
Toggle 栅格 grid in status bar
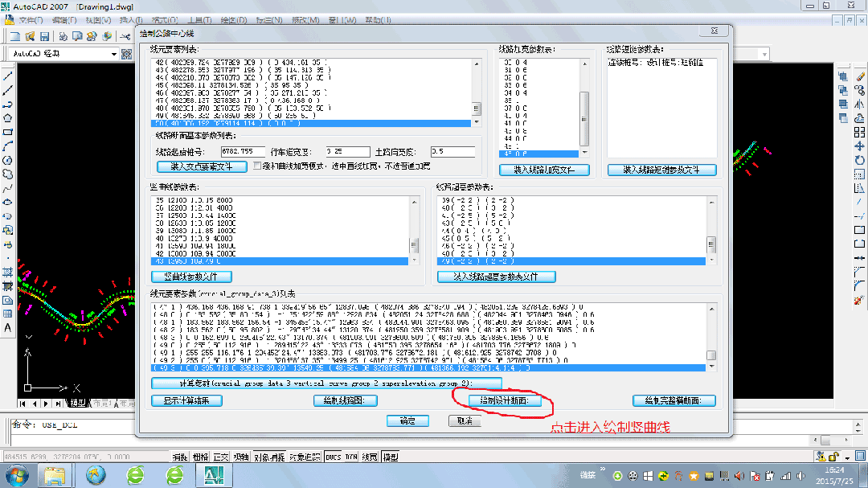200,457
